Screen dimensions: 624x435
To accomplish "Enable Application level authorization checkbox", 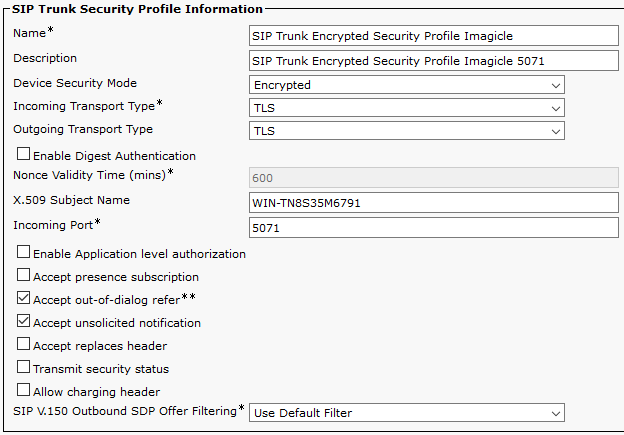I will [24, 253].
